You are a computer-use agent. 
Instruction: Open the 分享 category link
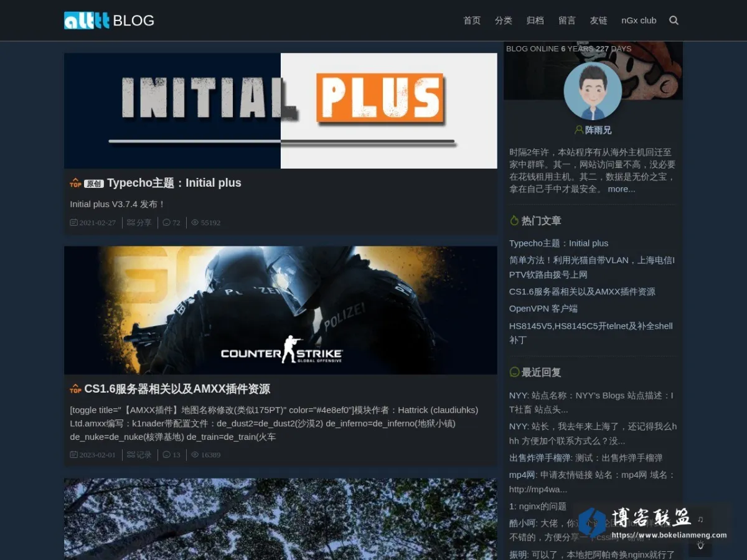click(x=144, y=222)
